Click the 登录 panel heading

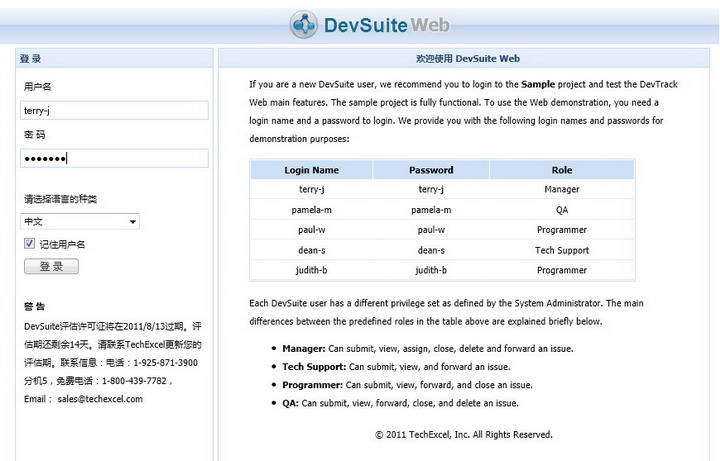(30, 58)
